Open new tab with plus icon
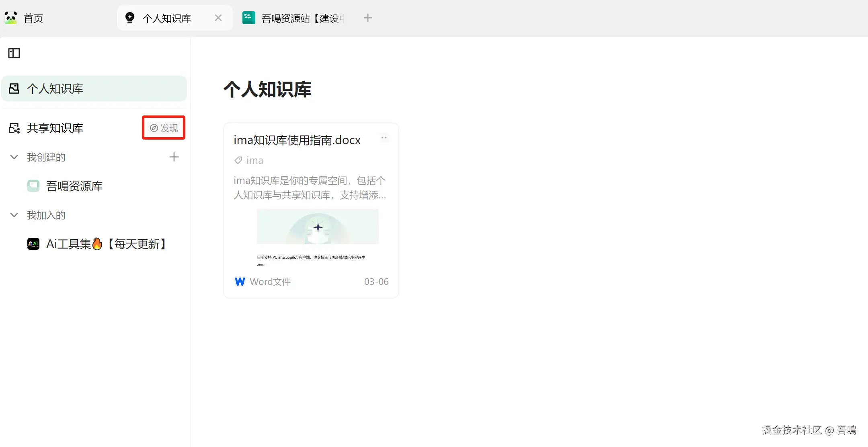This screenshot has width=868, height=447. point(367,18)
